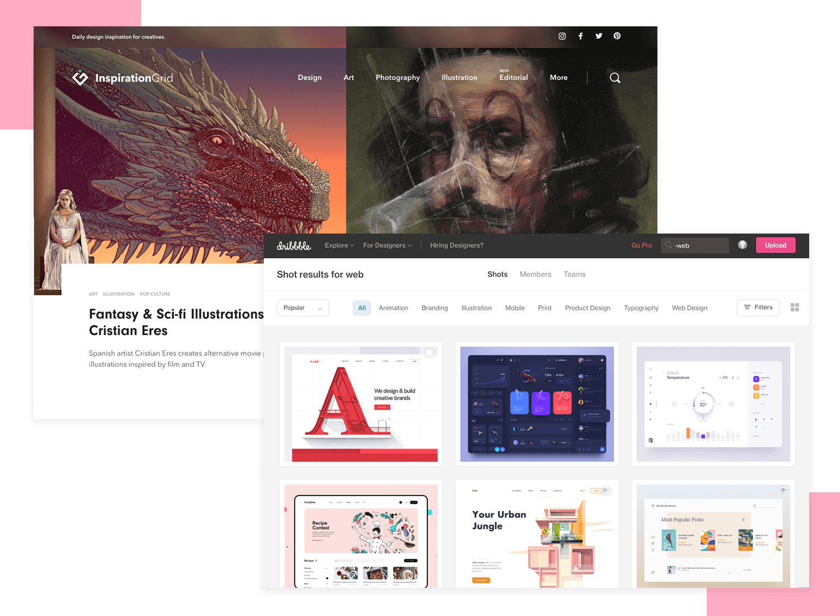
Task: Filter shots by Animation
Action: pos(393,308)
